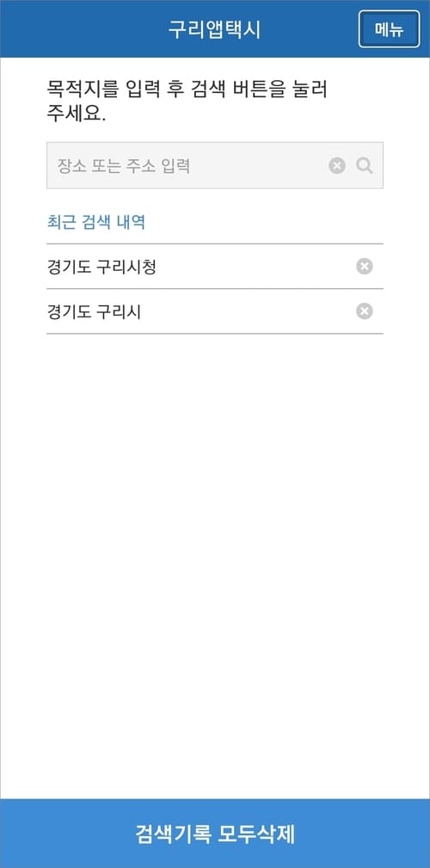This screenshot has width=430, height=868.
Task: Clear the destination input with the X icon
Action: pyautogui.click(x=337, y=165)
